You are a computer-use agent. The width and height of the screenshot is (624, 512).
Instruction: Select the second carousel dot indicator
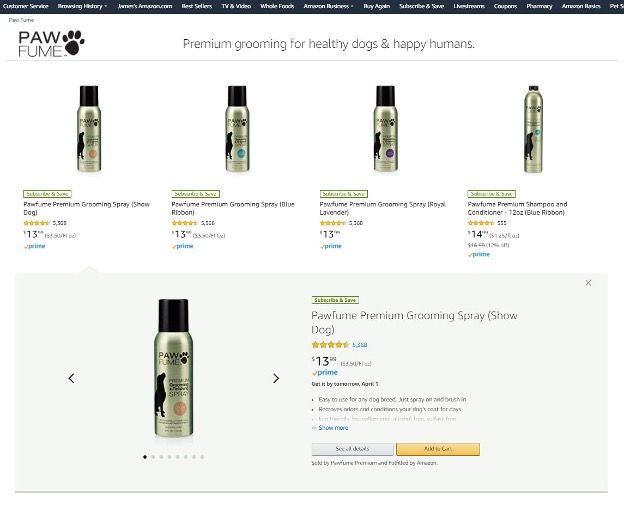click(153, 457)
